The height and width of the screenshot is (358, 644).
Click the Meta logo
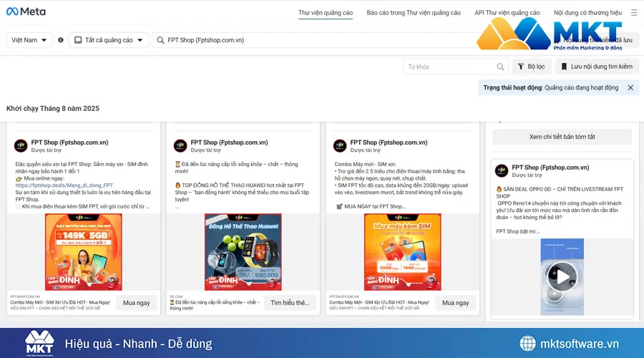pos(26,12)
